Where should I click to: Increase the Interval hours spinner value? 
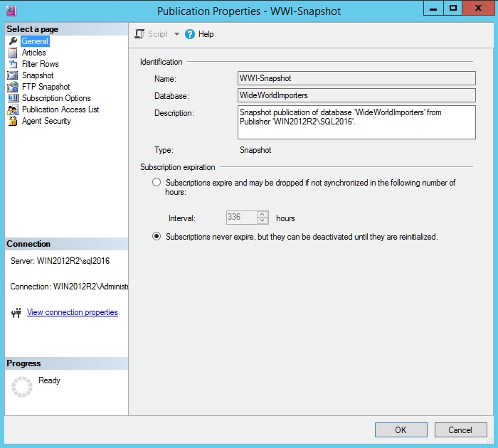pos(263,214)
